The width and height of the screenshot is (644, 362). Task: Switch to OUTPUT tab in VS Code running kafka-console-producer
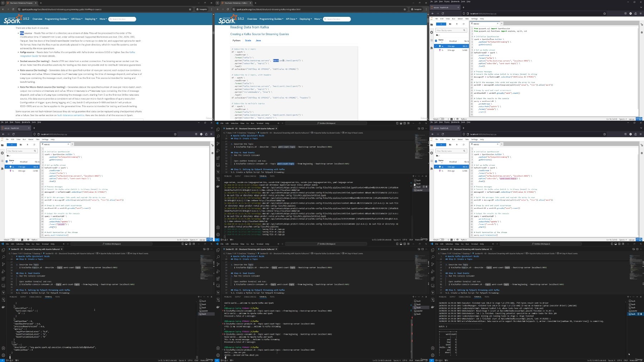point(238,296)
